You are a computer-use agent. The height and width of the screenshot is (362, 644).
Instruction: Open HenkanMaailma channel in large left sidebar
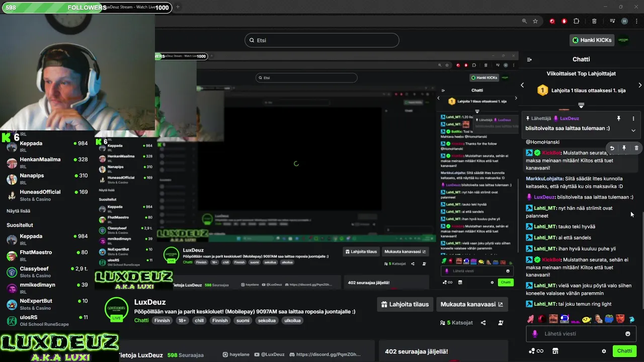pos(47,162)
